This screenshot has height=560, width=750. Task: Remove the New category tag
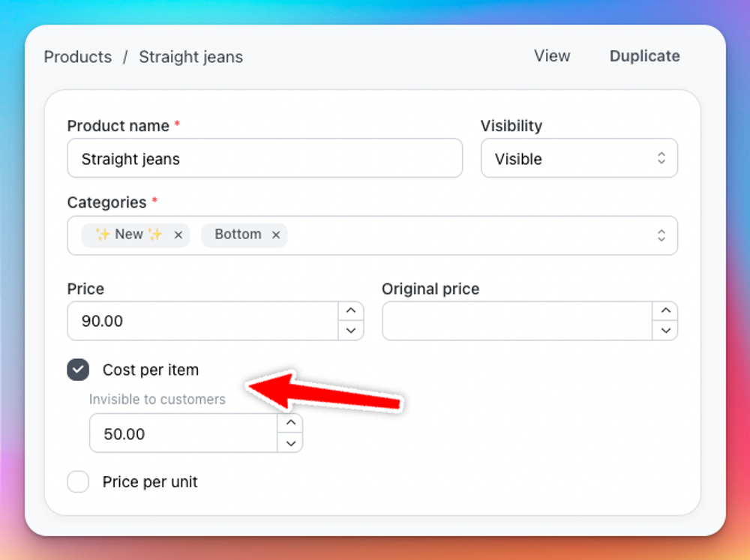click(178, 235)
